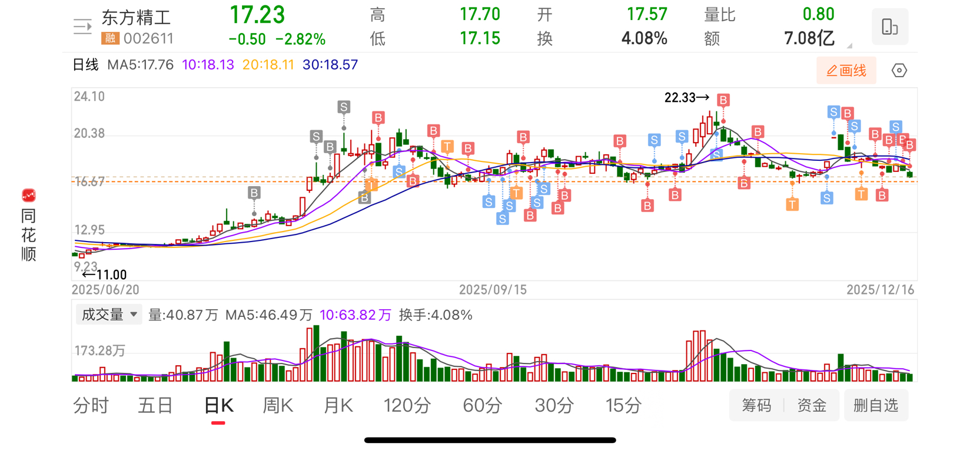Switch to the 五日 tab
This screenshot has width=980, height=453.
point(155,405)
